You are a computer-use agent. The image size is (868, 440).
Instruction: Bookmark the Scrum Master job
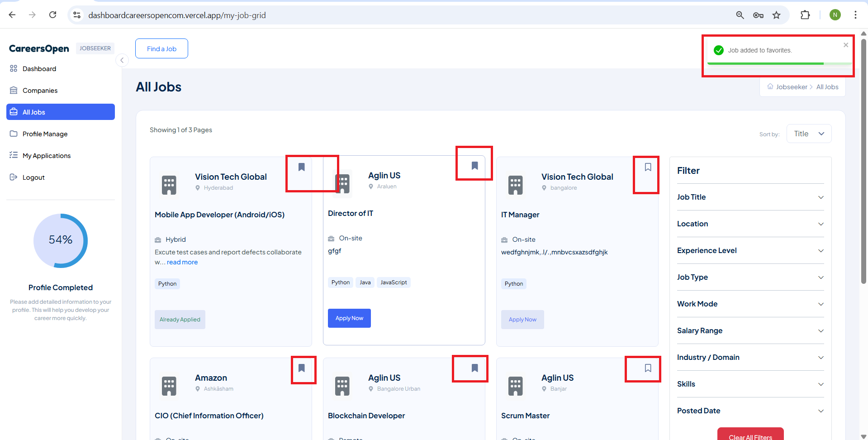coord(648,368)
